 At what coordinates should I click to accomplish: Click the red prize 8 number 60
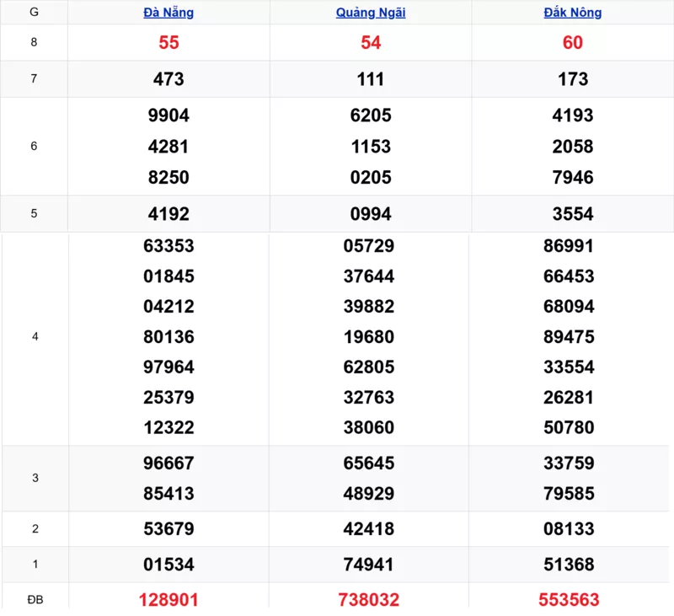coord(573,43)
